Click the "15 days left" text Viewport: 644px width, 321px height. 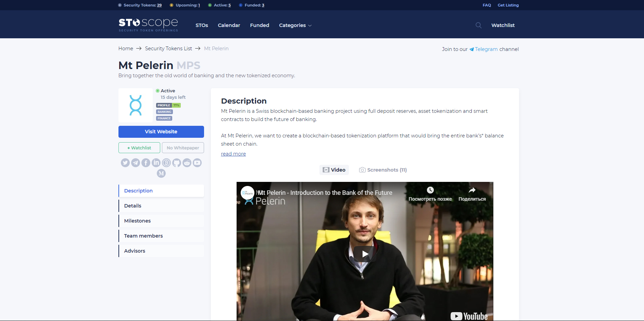(x=173, y=97)
